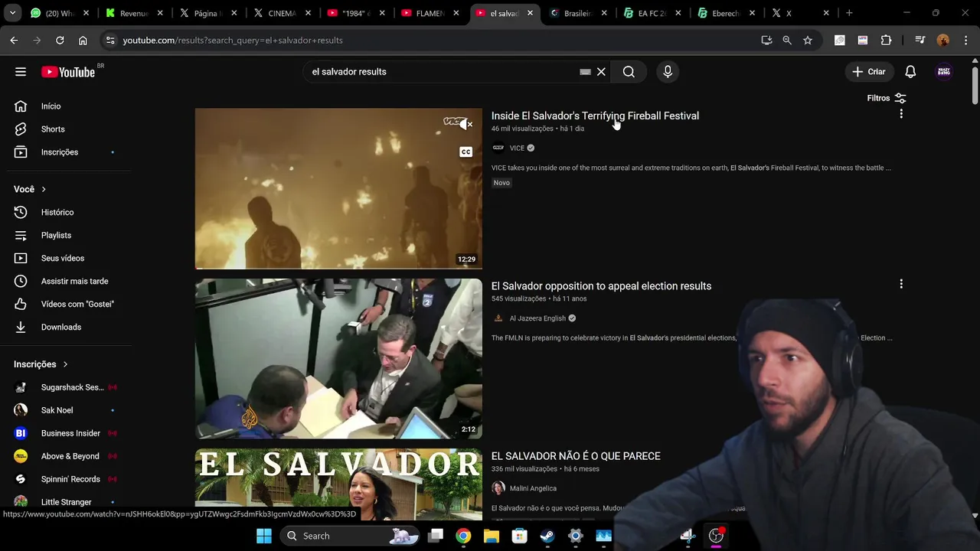The width and height of the screenshot is (980, 551).
Task: Open the YouTube guide hamburger menu
Action: (21, 72)
